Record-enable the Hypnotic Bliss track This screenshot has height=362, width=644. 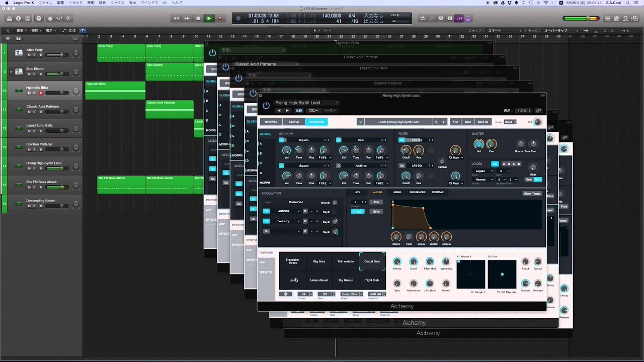pos(41,93)
